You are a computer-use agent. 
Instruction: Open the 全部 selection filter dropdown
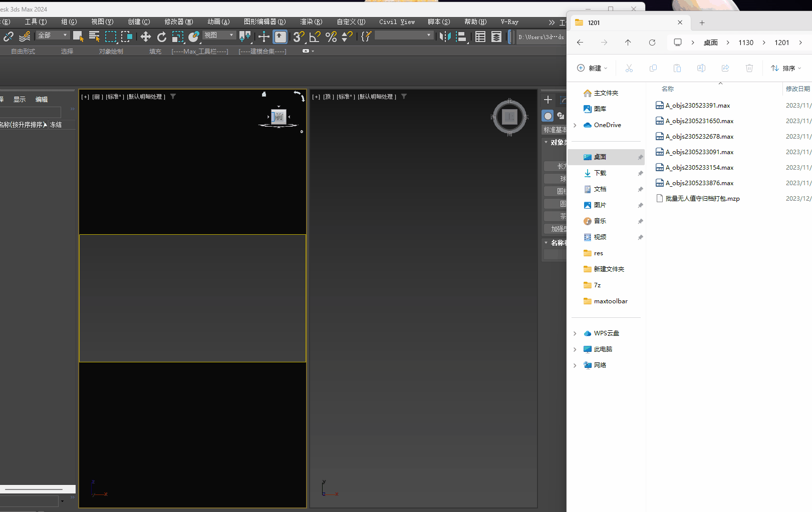(x=53, y=35)
